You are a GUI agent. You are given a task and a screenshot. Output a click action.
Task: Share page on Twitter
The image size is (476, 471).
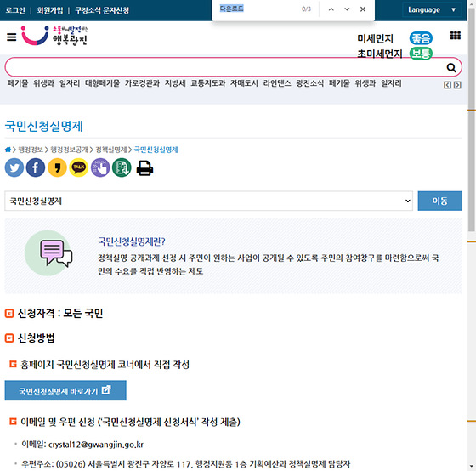[x=14, y=167]
